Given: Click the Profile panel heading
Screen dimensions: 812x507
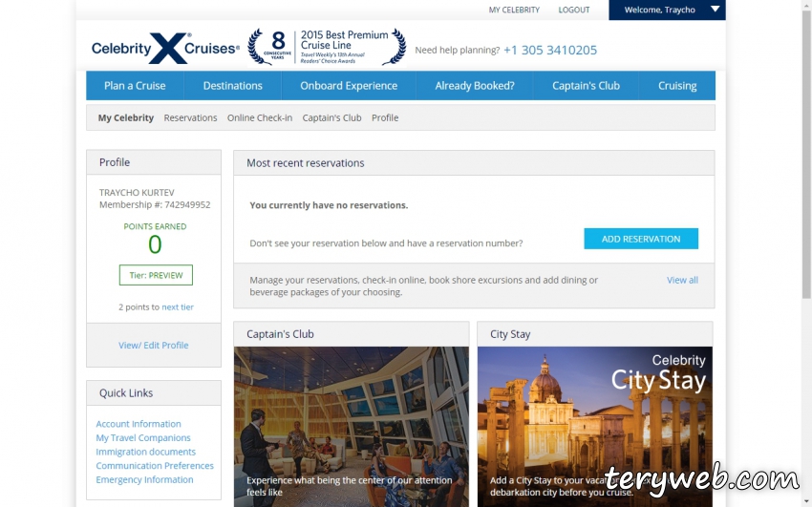Looking at the screenshot, I should [x=115, y=162].
